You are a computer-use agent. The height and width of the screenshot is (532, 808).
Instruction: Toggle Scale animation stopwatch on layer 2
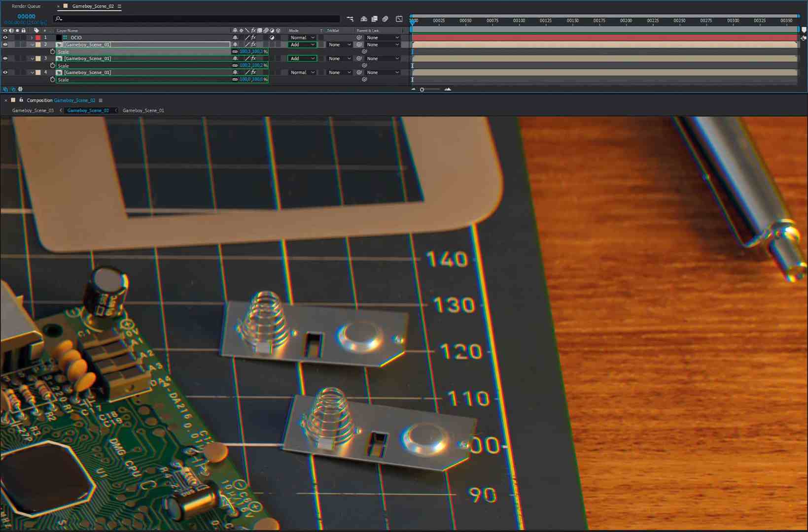click(x=52, y=52)
